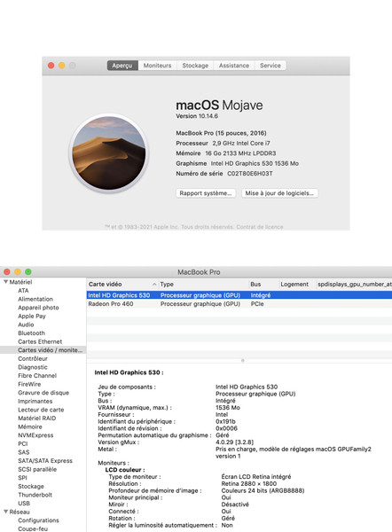Click the Type column header
Screen dimensions: 392x532
click(x=167, y=285)
